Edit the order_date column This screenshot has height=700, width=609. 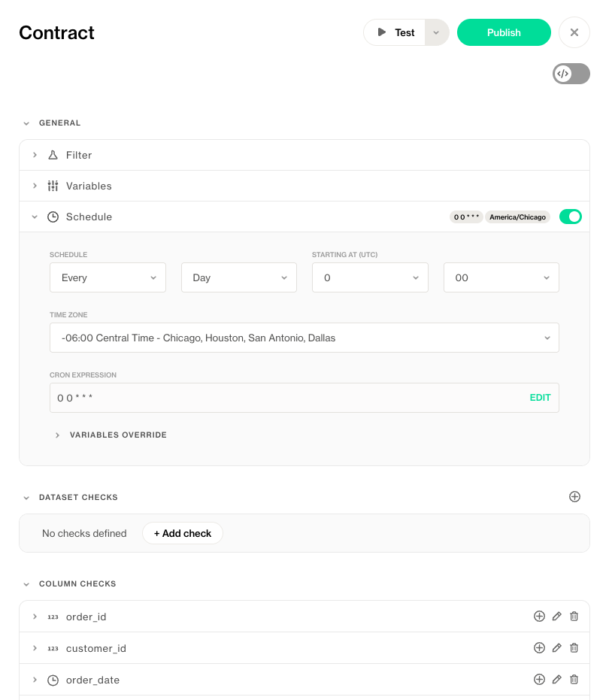tap(557, 680)
